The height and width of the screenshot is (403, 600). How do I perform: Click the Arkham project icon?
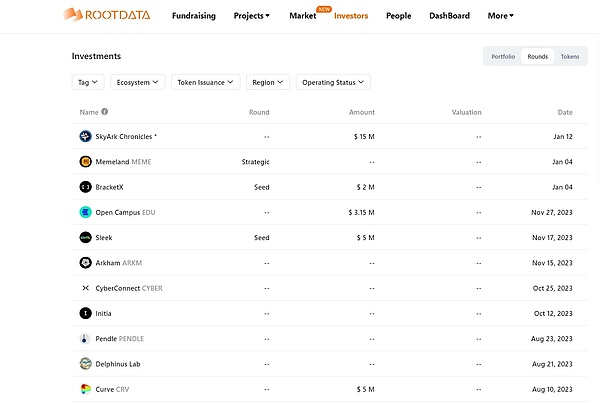click(85, 263)
